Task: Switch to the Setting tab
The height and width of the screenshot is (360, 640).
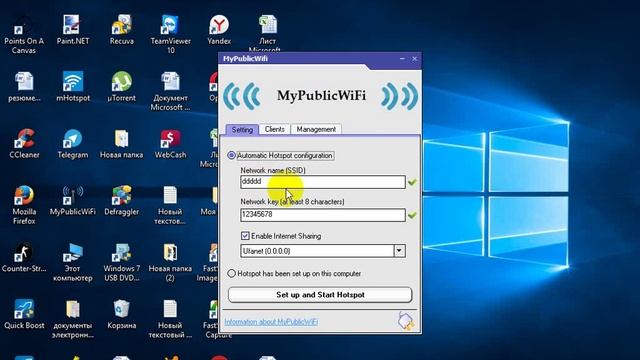Action: (242, 129)
